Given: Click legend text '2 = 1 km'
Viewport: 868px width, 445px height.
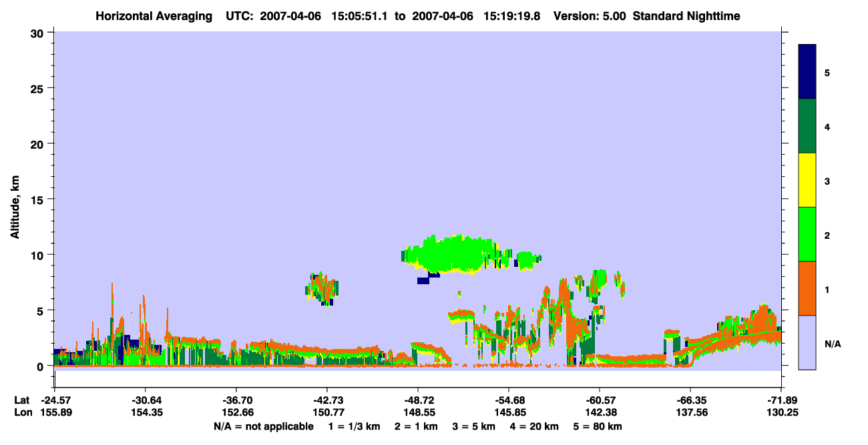Looking at the screenshot, I should coord(417,426).
